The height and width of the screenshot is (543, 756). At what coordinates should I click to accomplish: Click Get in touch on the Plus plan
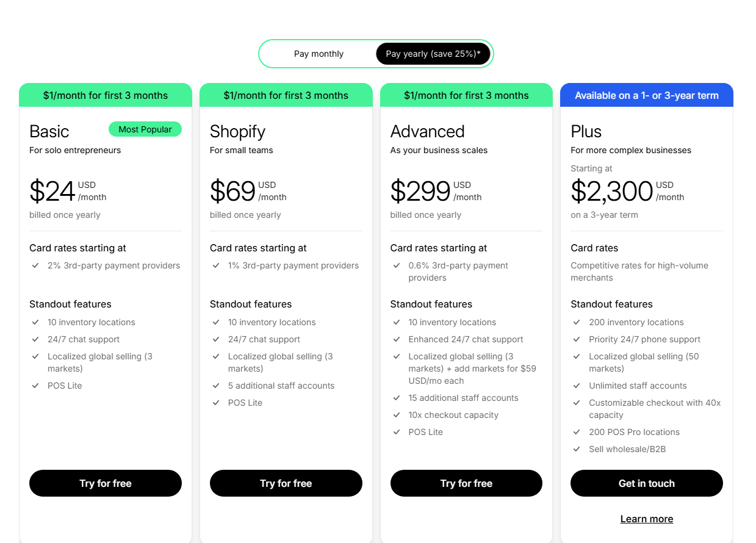click(x=646, y=483)
